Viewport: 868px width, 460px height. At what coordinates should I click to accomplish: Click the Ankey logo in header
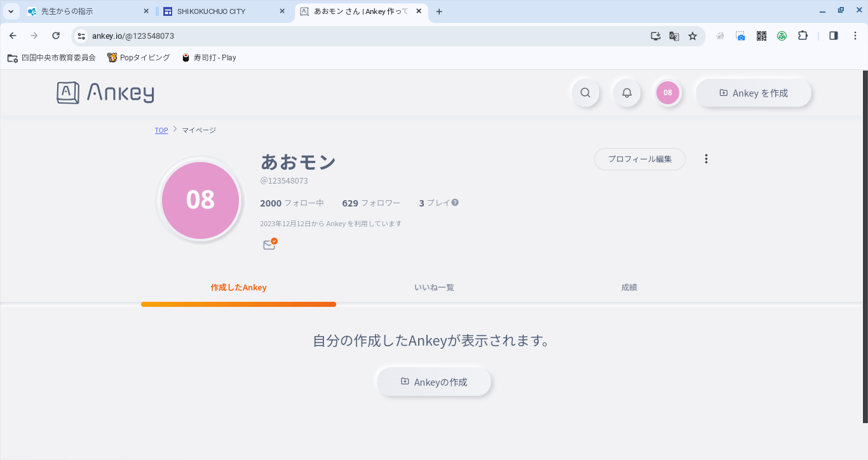[105, 93]
